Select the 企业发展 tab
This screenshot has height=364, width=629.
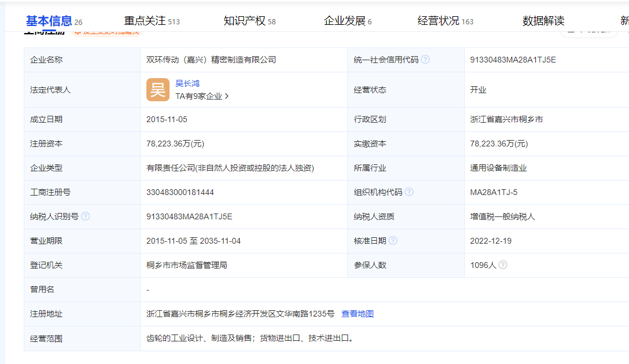pos(347,21)
